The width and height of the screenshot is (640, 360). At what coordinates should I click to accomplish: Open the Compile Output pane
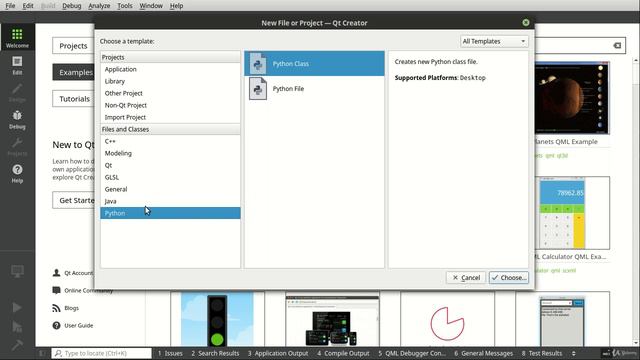click(x=343, y=353)
